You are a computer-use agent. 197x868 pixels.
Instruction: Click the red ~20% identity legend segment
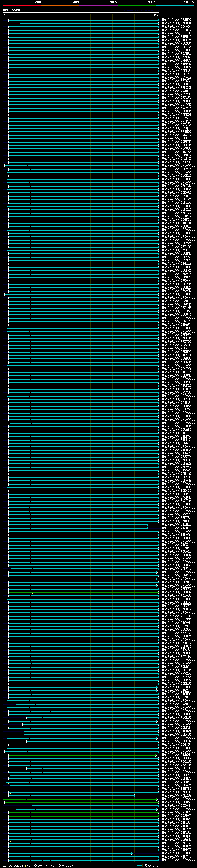point(22,6)
